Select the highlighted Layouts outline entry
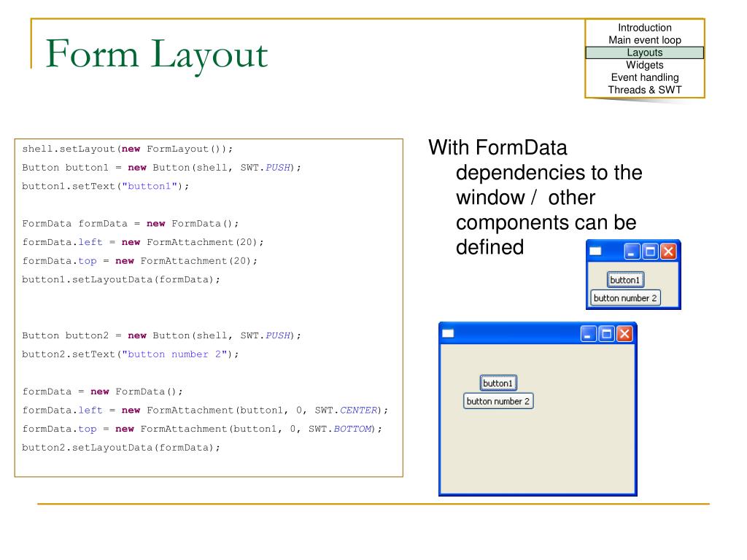Image resolution: width=747 pixels, height=560 pixels. 645,52
